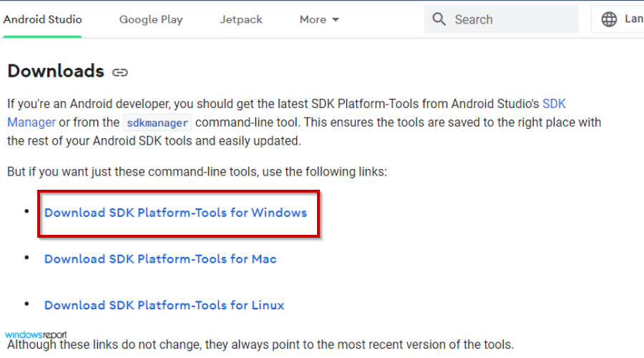Click the sentence starting 'Although these links'

[x=260, y=344]
